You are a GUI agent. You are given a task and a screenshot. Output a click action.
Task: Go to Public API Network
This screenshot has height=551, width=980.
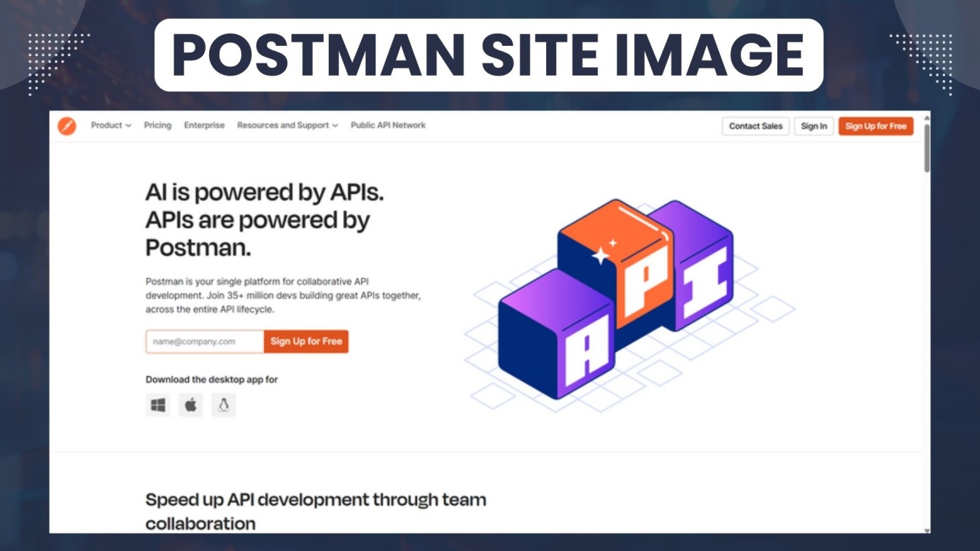click(388, 125)
